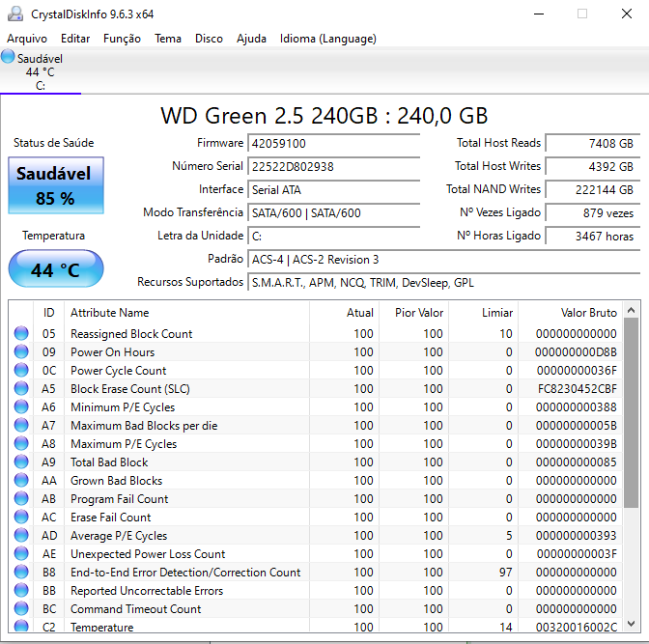Click status orb for End-to-End Error Detection row
Screen dimensions: 649x644
tap(21, 572)
